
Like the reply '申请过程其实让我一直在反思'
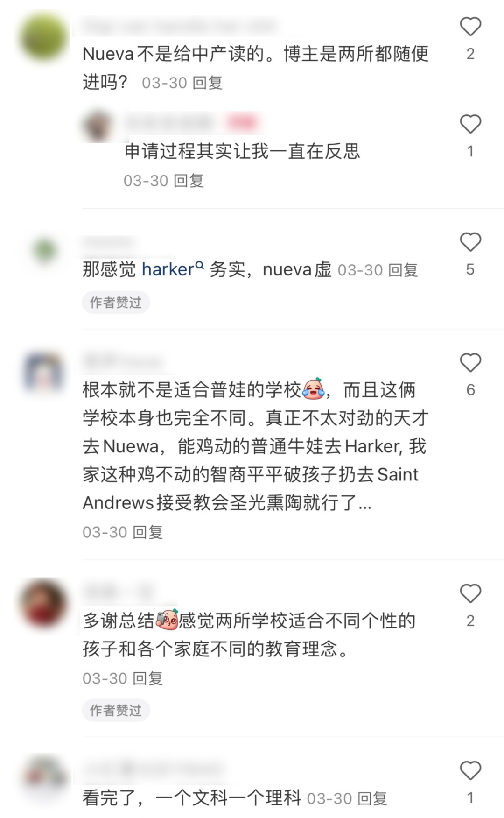coord(470,124)
